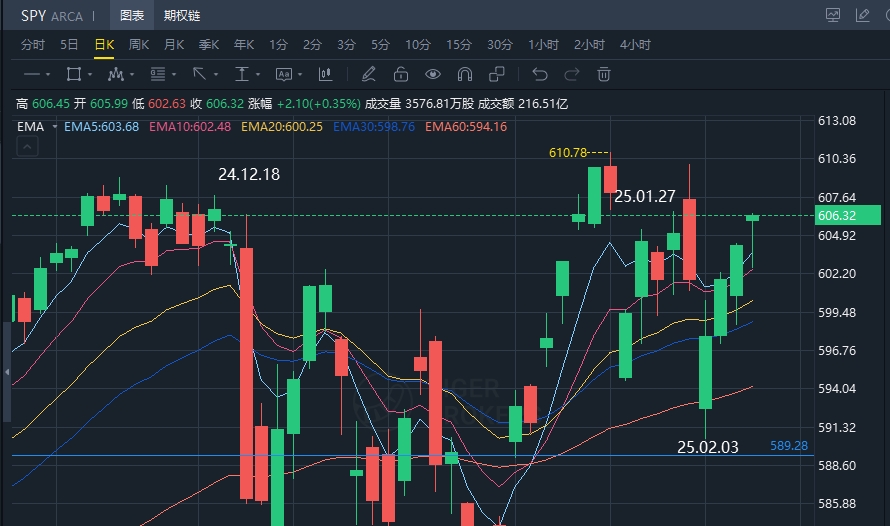Click the EMA20:600.25 legend value

(282, 127)
